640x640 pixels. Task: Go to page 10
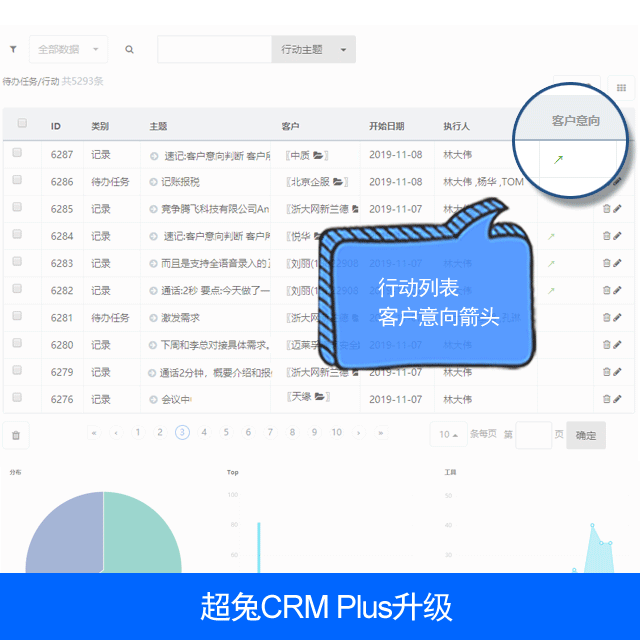point(337,432)
